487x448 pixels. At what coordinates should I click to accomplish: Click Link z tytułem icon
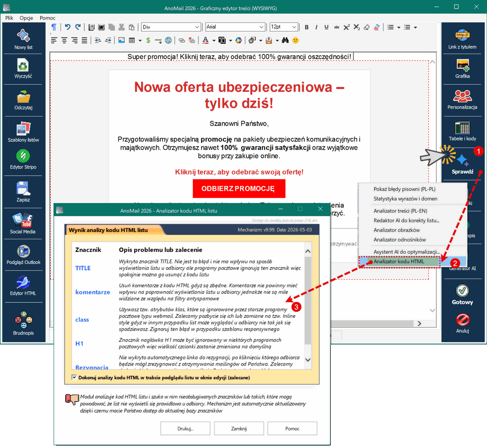point(462,35)
